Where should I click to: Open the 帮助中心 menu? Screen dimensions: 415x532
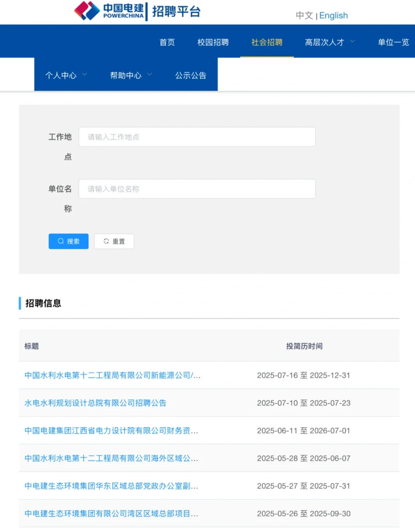[x=126, y=75]
